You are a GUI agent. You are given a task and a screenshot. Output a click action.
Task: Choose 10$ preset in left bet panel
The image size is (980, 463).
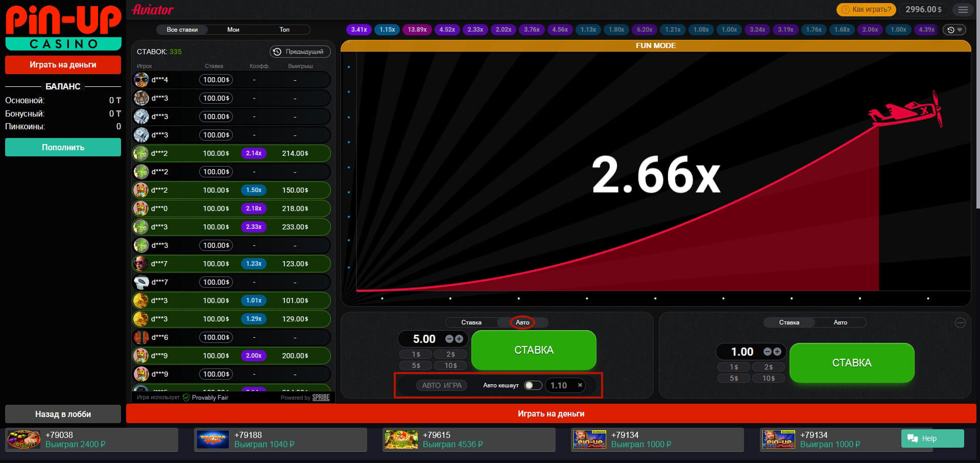(x=450, y=365)
